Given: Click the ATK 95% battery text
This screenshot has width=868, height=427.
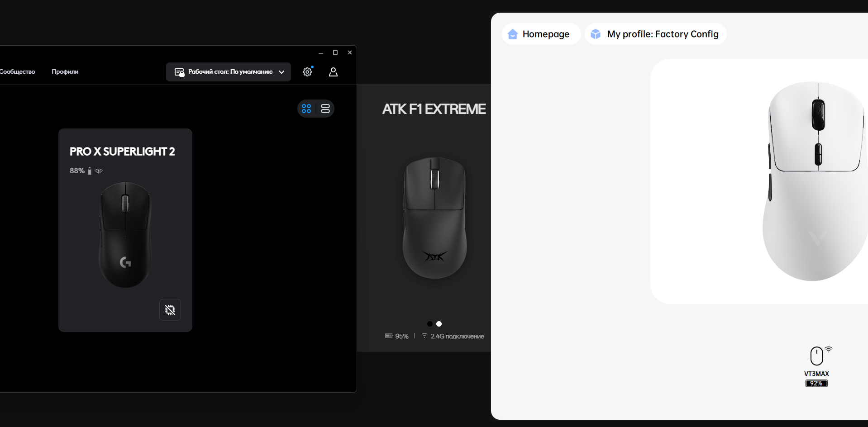Looking at the screenshot, I should click(402, 336).
